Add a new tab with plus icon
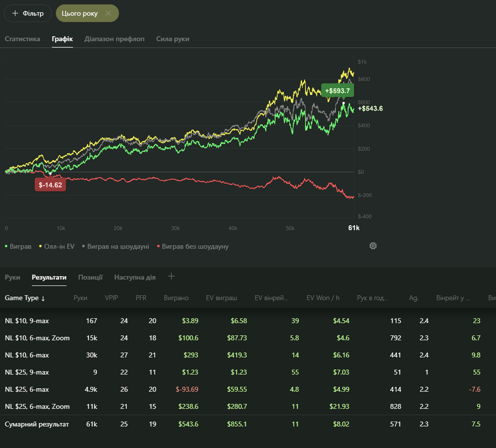This screenshot has height=448, width=496. click(x=172, y=276)
